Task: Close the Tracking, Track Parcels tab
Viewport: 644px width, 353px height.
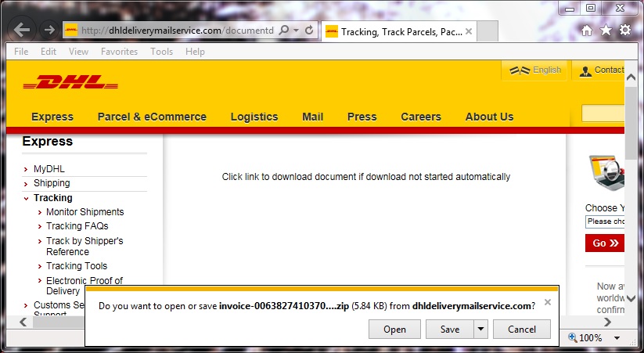Action: point(469,31)
